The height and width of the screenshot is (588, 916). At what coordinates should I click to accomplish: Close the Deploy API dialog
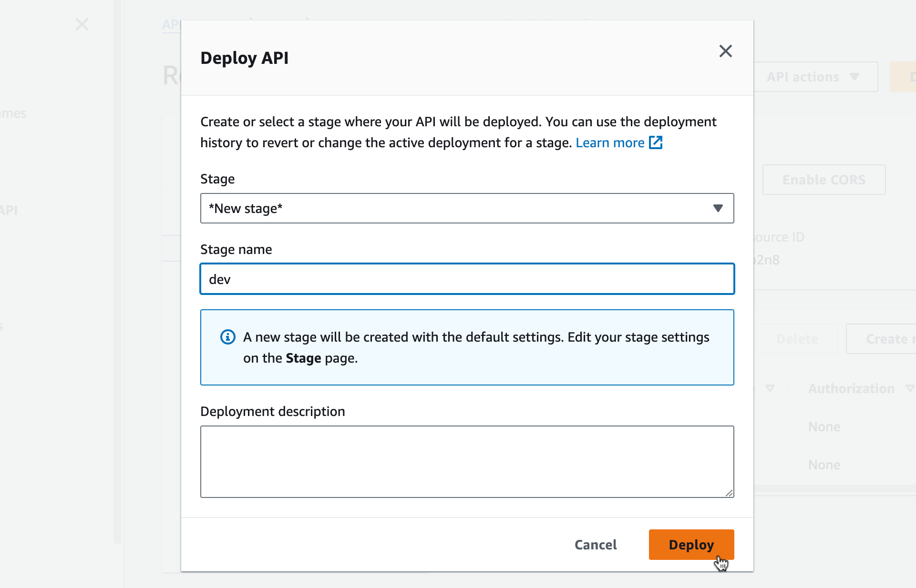click(x=725, y=51)
